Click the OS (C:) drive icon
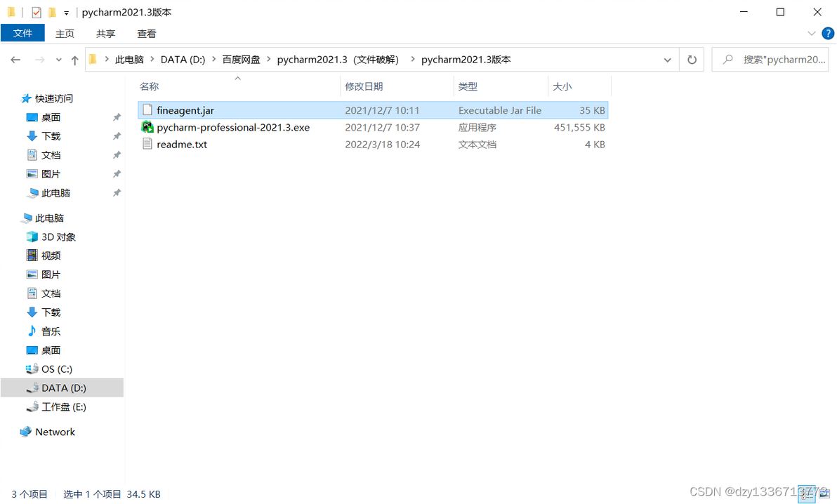This screenshot has width=837, height=504. [32, 369]
